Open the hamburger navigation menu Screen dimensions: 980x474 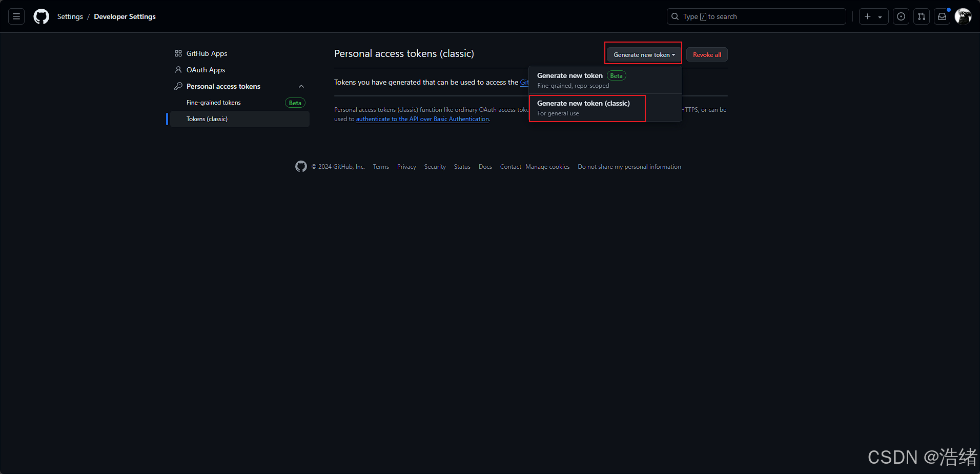click(16, 16)
